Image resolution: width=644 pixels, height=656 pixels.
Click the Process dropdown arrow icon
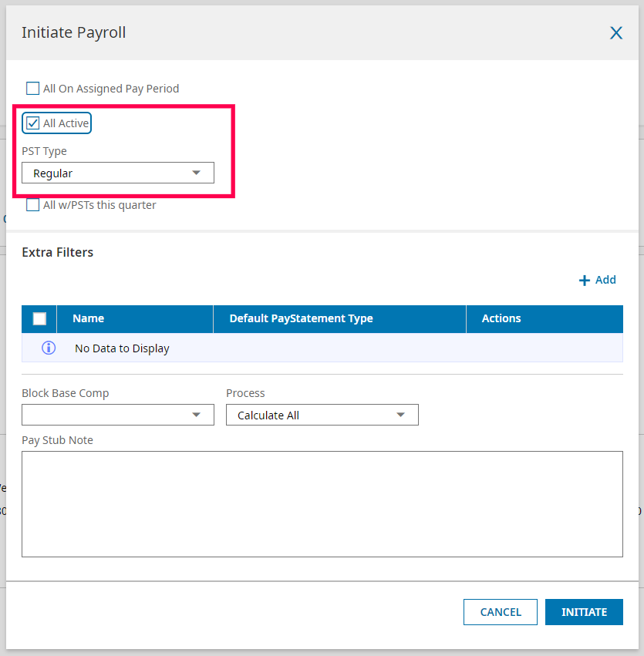[400, 415]
